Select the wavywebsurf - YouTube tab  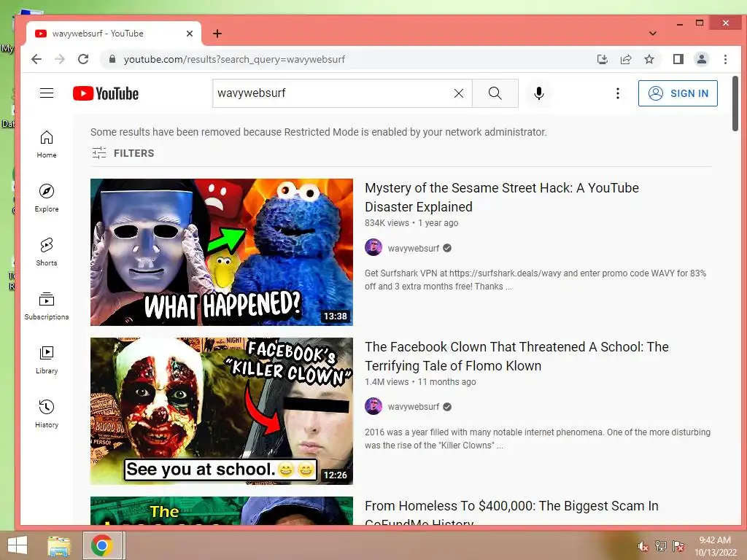113,34
